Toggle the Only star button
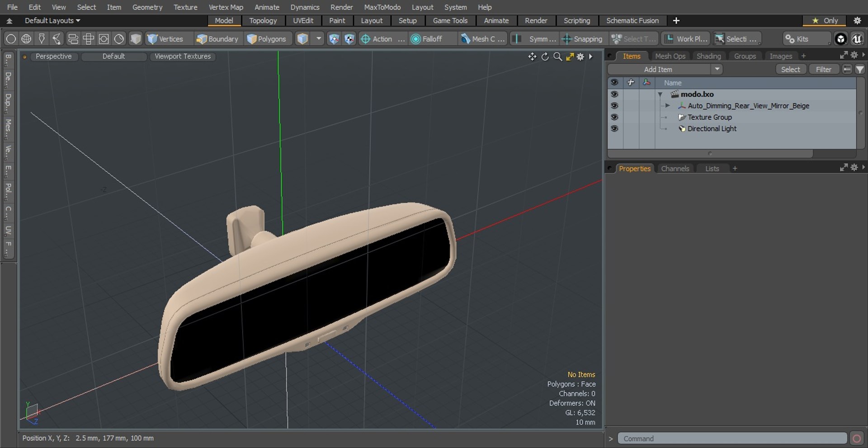 [x=825, y=20]
